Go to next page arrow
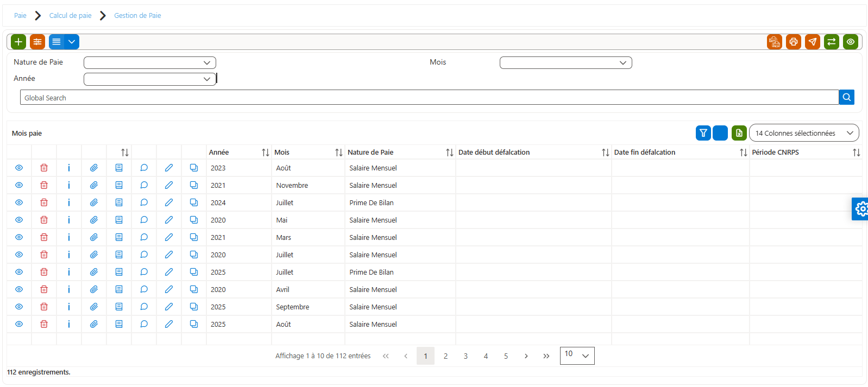 point(526,356)
